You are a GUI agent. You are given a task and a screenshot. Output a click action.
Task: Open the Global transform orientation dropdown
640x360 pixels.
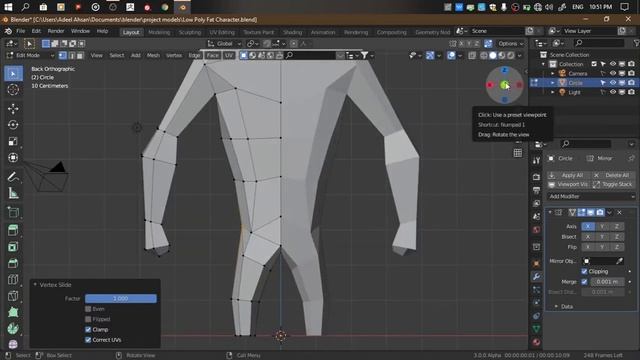(224, 44)
